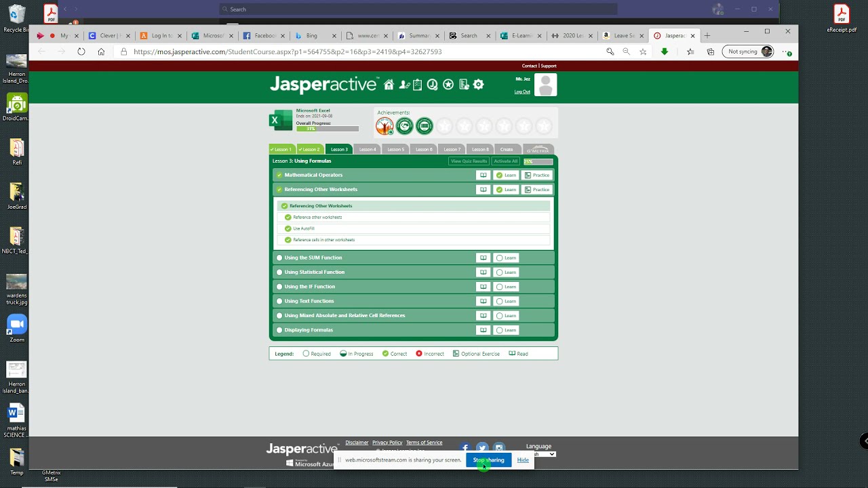Image resolution: width=868 pixels, height=488 pixels.
Task: Expand the Using Statistical Function topic
Action: coord(414,272)
